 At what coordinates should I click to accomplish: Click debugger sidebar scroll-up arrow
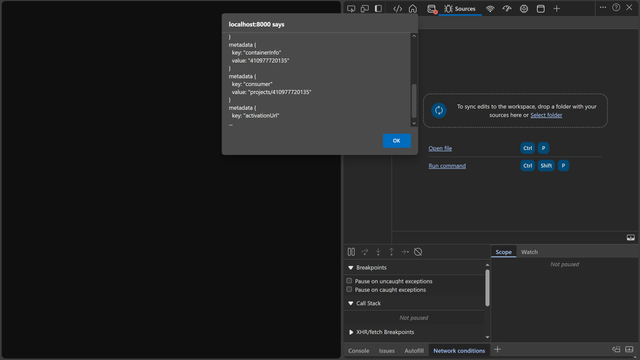pyautogui.click(x=487, y=265)
